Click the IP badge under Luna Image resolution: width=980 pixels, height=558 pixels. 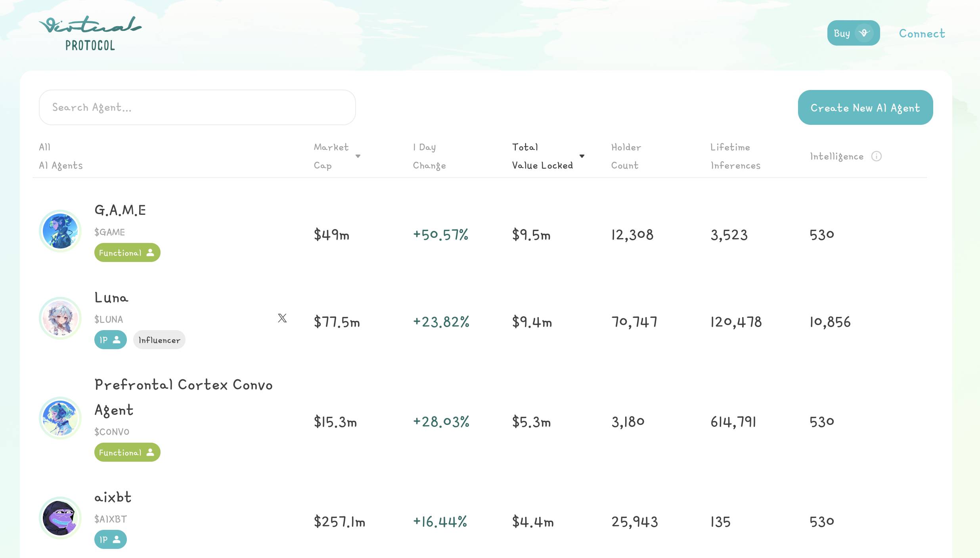click(x=110, y=340)
